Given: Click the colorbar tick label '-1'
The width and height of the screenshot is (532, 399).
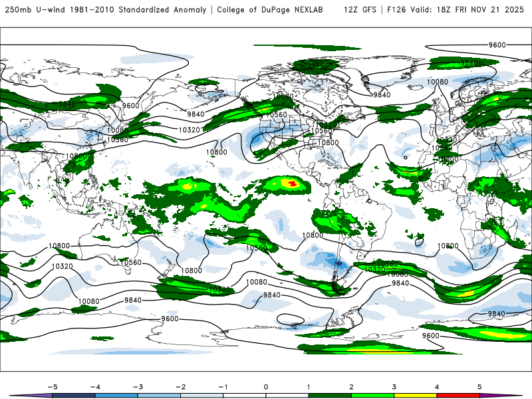Looking at the screenshot, I should tap(223, 387).
